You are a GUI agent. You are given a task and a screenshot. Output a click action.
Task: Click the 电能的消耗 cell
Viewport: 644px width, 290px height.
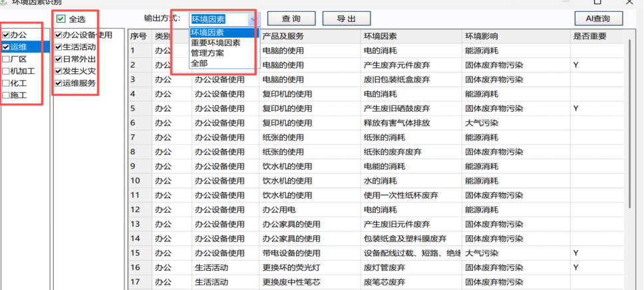411,166
